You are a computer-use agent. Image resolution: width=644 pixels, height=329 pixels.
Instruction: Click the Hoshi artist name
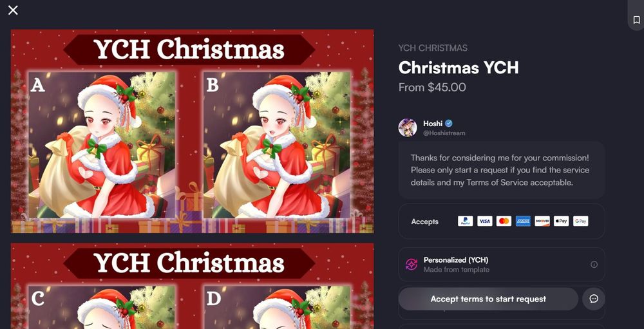(433, 123)
